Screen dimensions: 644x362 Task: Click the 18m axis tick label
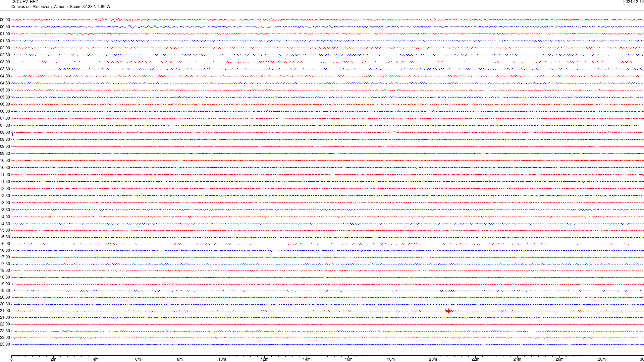pos(391,359)
